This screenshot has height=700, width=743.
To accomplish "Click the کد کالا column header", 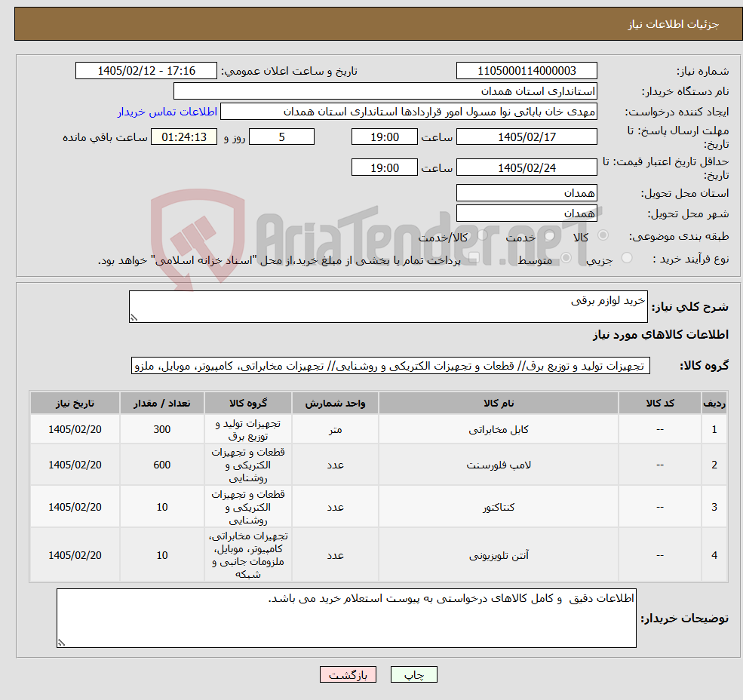I will tap(660, 403).
